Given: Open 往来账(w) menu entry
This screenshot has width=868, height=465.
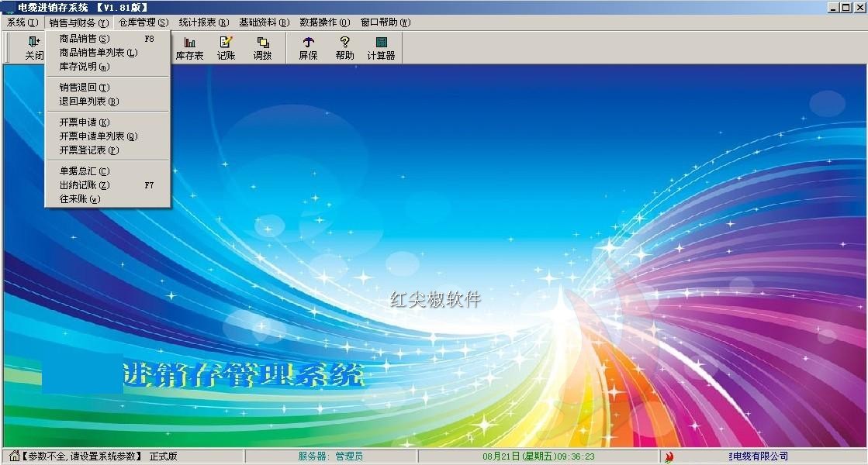Looking at the screenshot, I should point(107,199).
